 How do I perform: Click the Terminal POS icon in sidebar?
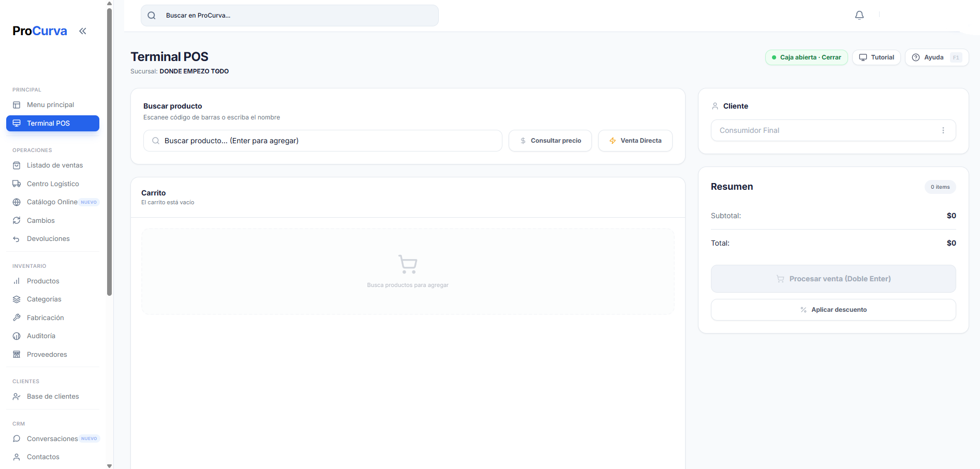[x=17, y=123]
